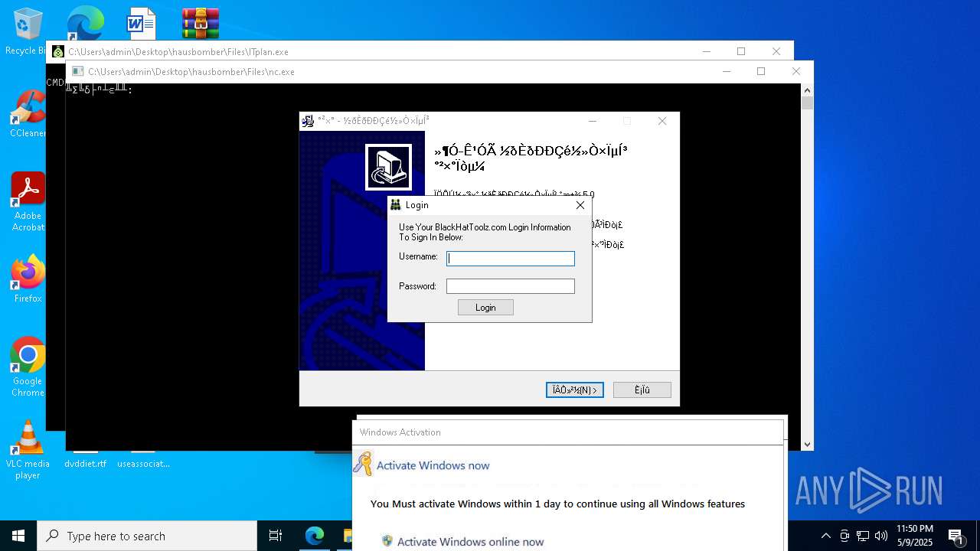Maximize the nc.exe console window
Viewport: 980px width, 551px height.
[x=761, y=71]
